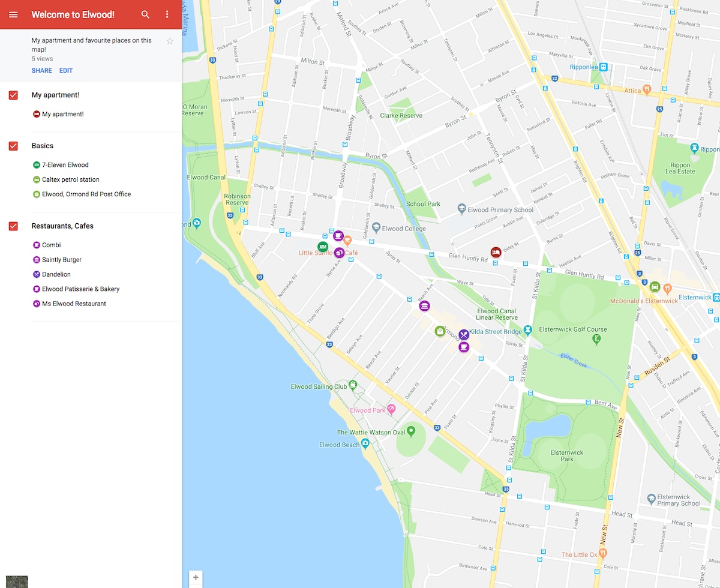The height and width of the screenshot is (588, 720).
Task: Click the EDIT link
Action: point(66,71)
